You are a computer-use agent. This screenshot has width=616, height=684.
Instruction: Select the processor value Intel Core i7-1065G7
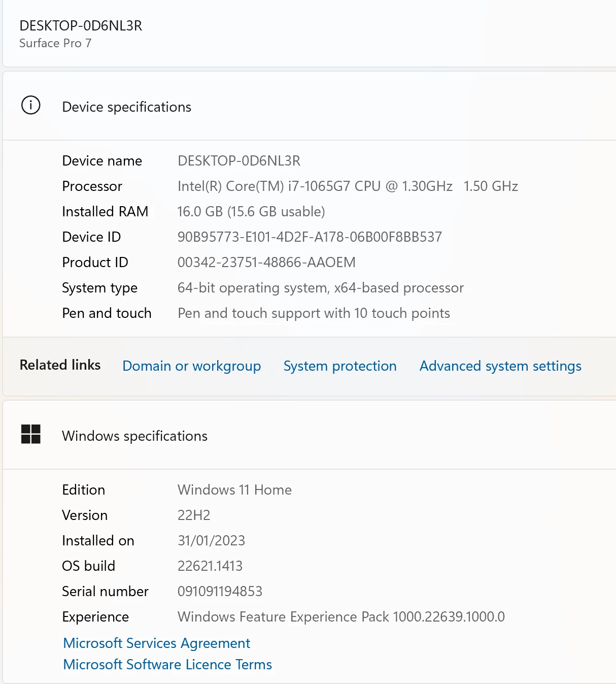pos(348,186)
